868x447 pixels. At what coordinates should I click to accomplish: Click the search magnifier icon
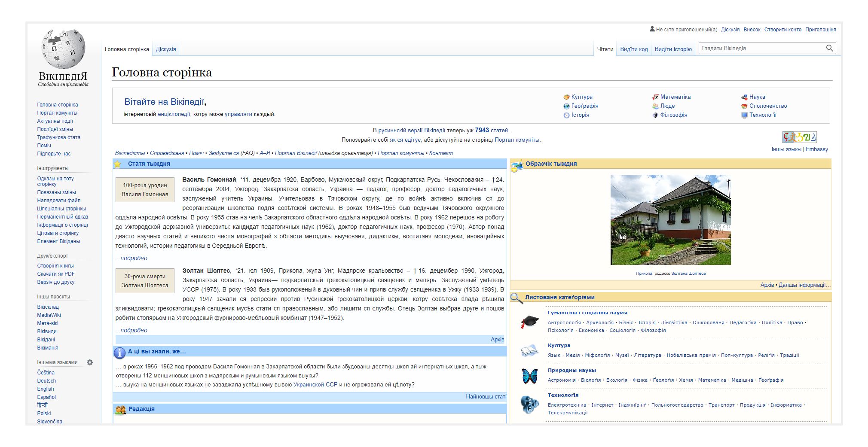829,48
